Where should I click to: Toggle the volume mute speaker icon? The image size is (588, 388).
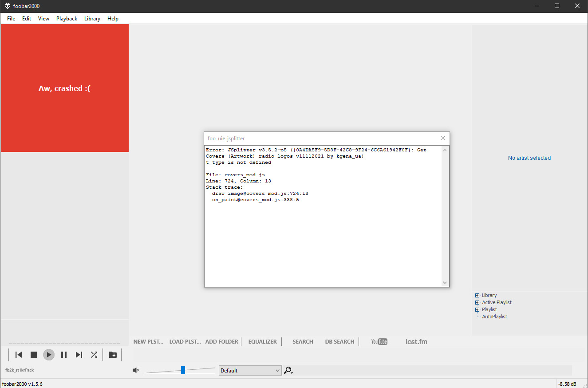pyautogui.click(x=136, y=370)
